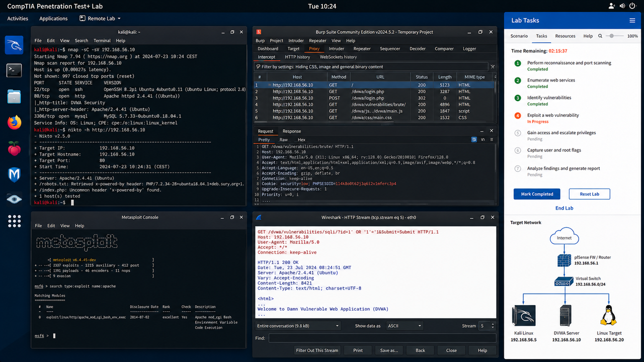Image resolution: width=644 pixels, height=362 pixels.
Task: Open the Remote Lab dropdown in top bar
Action: 100,19
